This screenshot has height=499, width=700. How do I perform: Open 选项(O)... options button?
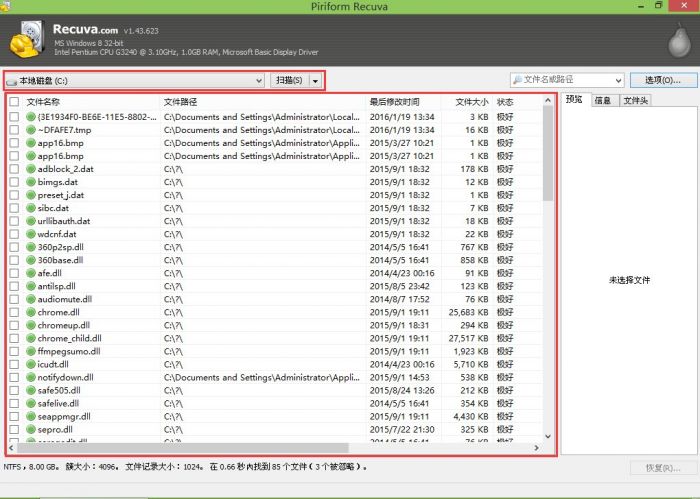pos(656,80)
